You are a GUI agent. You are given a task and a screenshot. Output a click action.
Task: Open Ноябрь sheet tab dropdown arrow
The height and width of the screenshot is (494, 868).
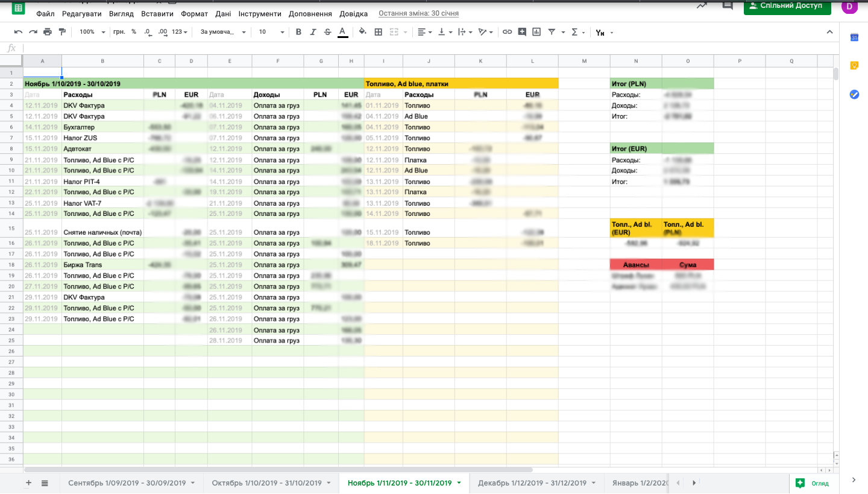[x=459, y=483]
